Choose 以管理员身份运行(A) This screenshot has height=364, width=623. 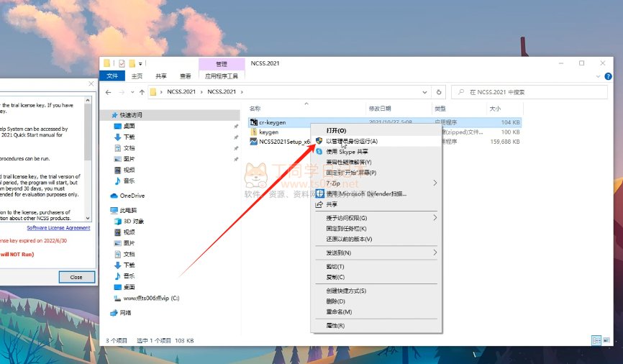coord(376,141)
